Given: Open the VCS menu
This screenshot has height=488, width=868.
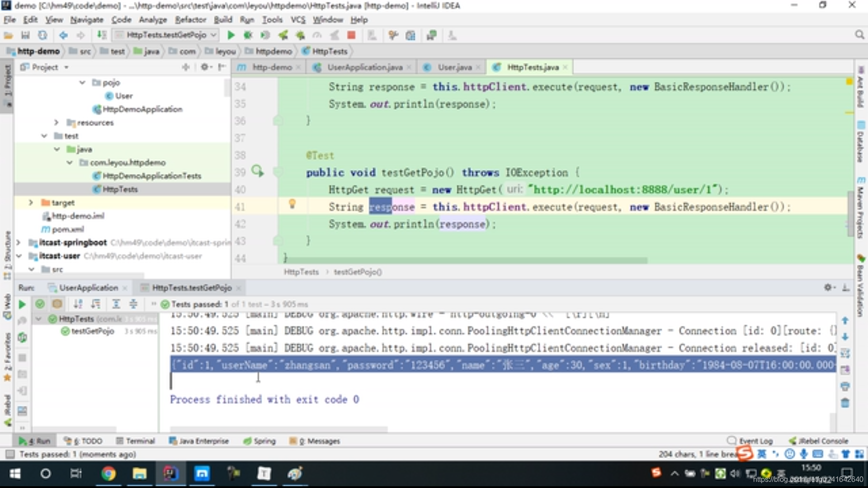Looking at the screenshot, I should tap(298, 19).
